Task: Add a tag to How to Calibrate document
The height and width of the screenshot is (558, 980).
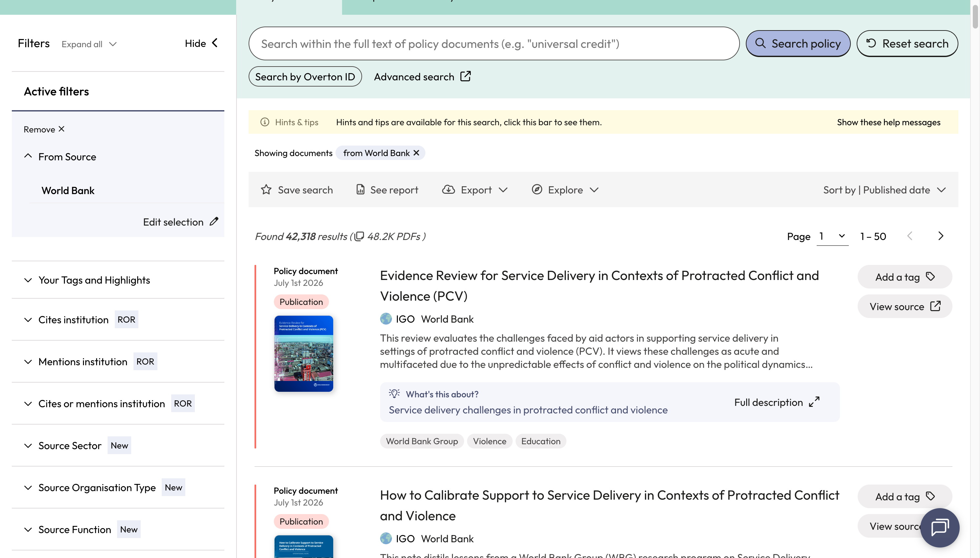Action: [905, 496]
